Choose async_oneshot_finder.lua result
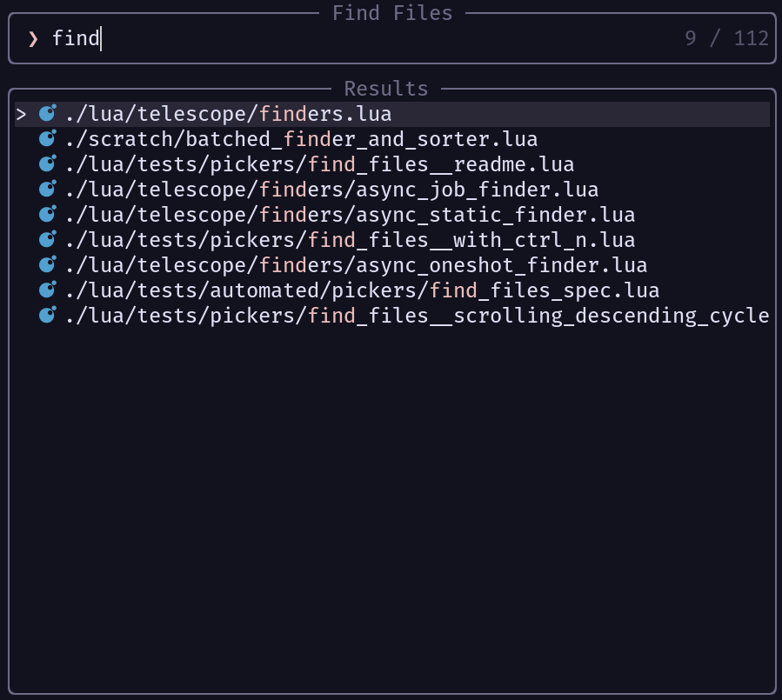The image size is (782, 700). pos(392,265)
